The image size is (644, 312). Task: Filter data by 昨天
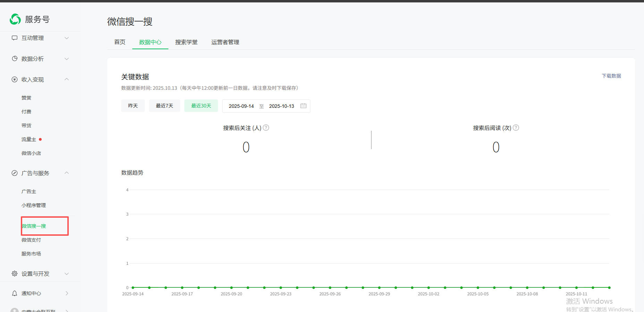[133, 106]
